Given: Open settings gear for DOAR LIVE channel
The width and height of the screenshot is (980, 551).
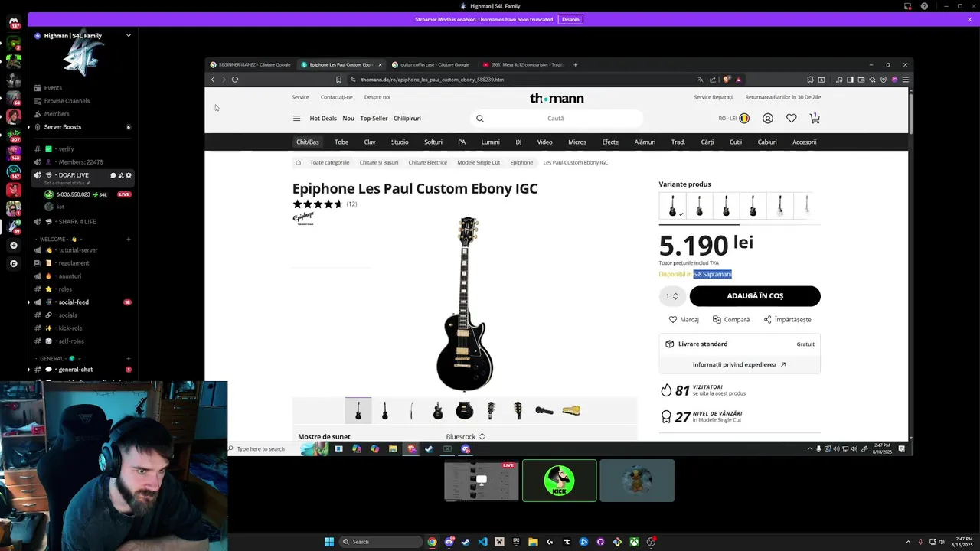Looking at the screenshot, I should (128, 175).
